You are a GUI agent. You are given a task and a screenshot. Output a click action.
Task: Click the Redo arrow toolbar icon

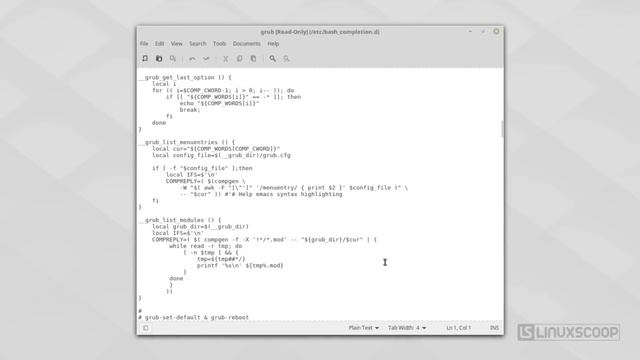click(x=206, y=59)
